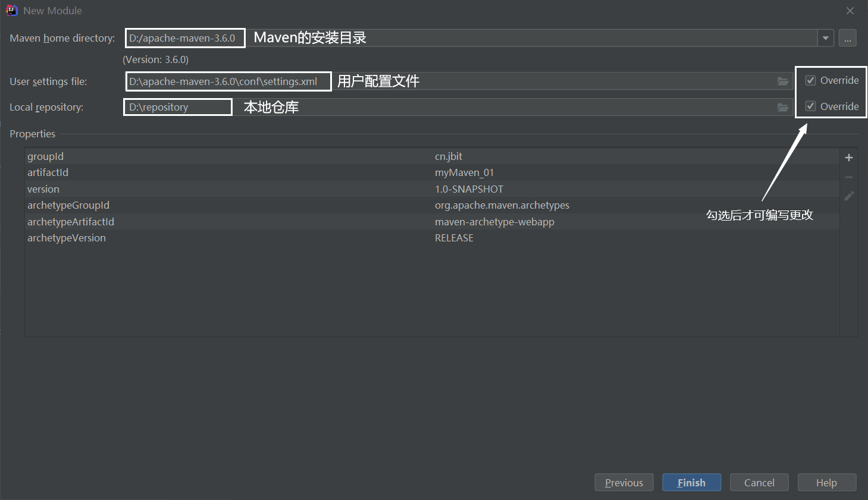The height and width of the screenshot is (500, 868).
Task: Click the myMaven_01 value cell
Action: click(464, 172)
